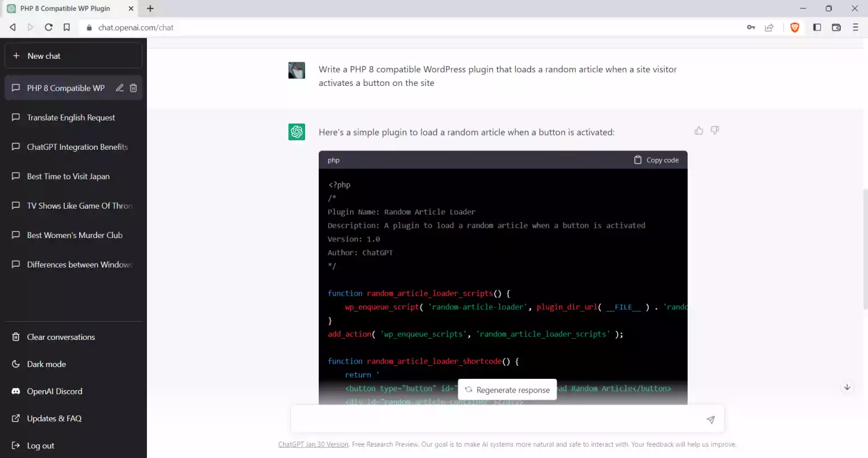Click the ChatGPT avatar icon

point(297,132)
